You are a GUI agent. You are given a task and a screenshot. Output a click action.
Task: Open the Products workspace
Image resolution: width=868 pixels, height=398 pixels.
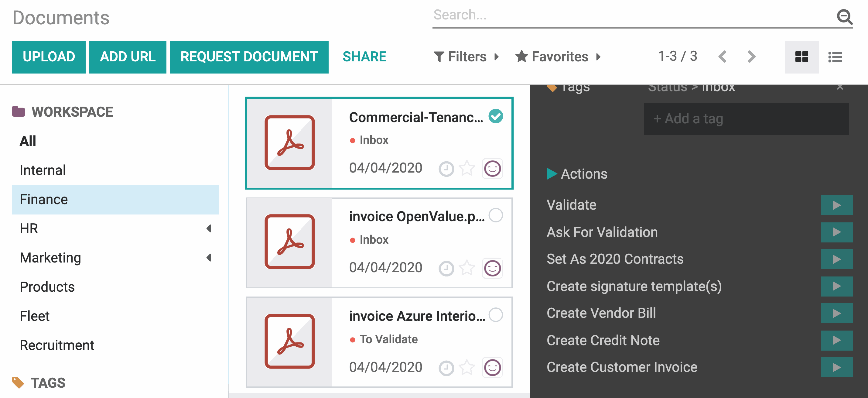(47, 287)
